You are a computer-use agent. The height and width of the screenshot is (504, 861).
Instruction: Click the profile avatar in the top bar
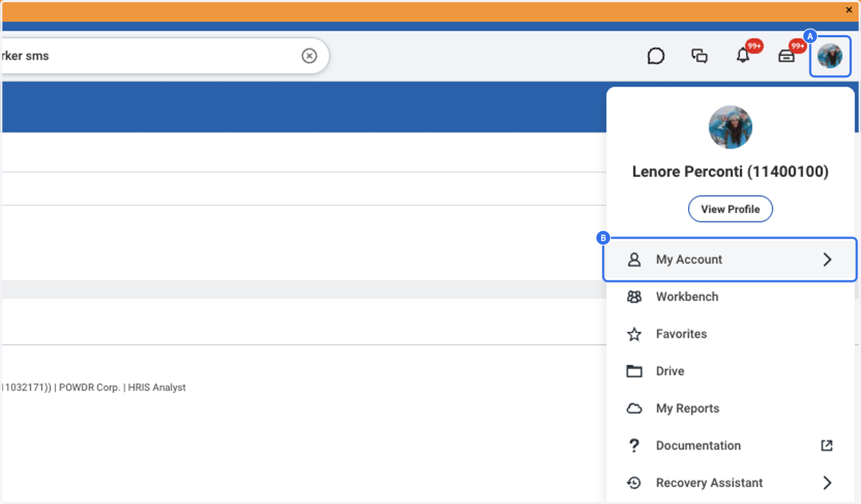(830, 56)
